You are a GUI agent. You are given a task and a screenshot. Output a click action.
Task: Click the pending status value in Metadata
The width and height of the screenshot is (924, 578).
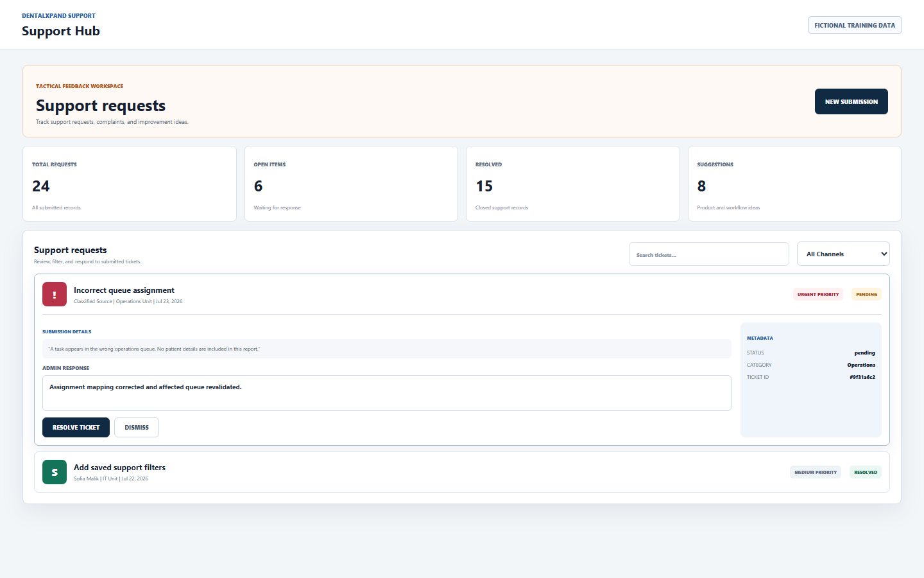[864, 353]
